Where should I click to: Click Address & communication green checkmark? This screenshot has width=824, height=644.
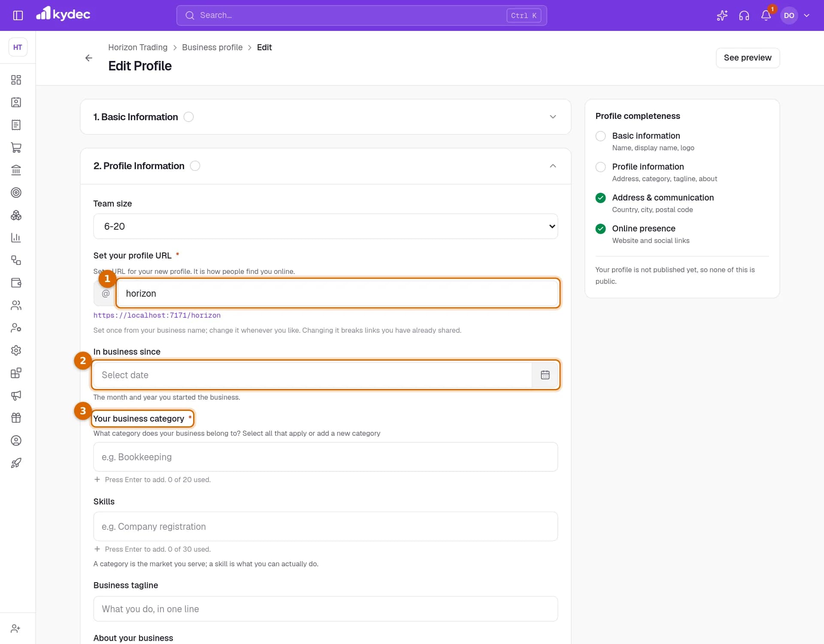pos(600,198)
